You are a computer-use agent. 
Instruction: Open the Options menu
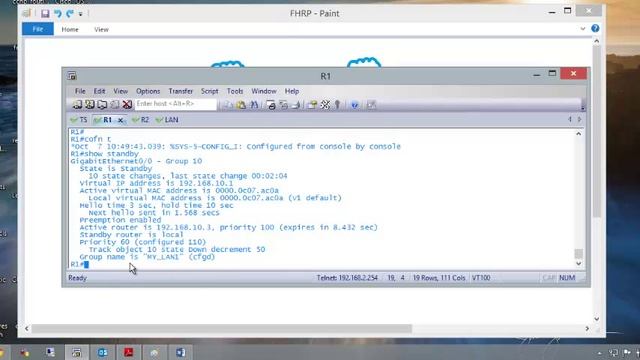point(148,91)
